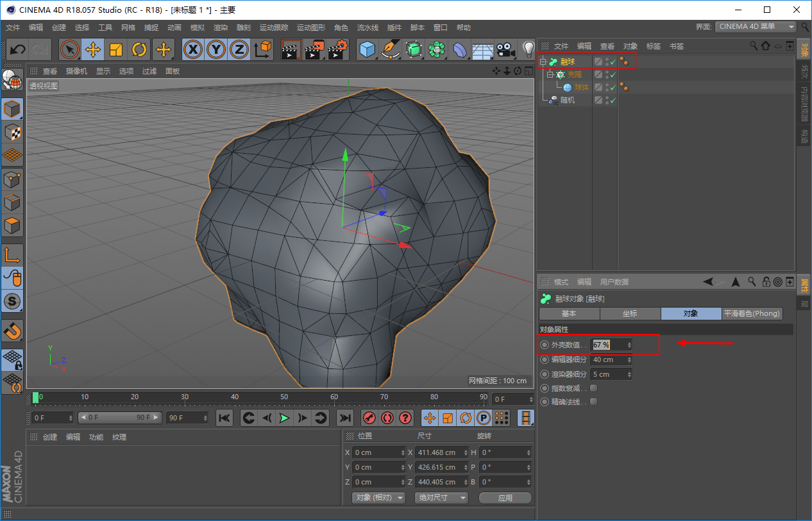Image resolution: width=812 pixels, height=521 pixels.
Task: Enable the 精确法线 checkbox
Action: [593, 402]
